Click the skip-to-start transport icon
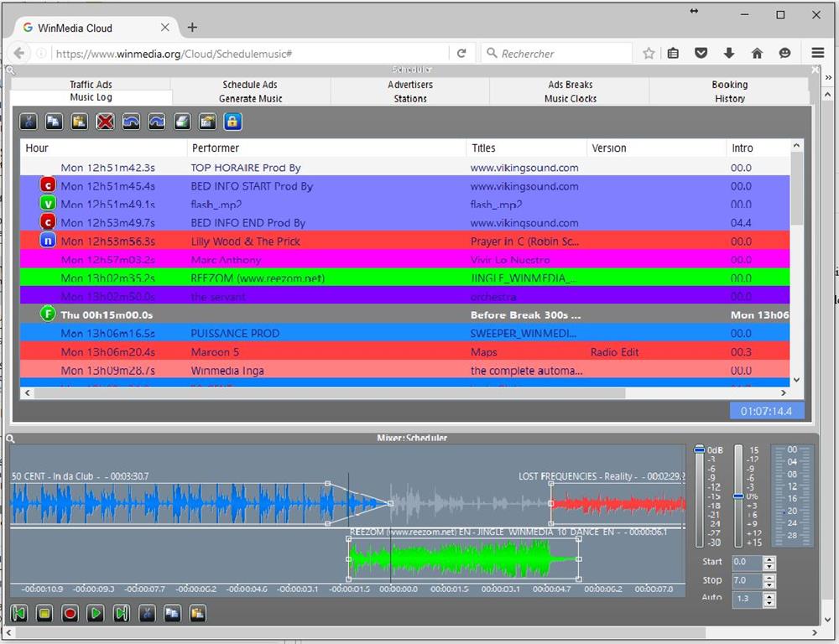The image size is (839, 644). (x=20, y=614)
